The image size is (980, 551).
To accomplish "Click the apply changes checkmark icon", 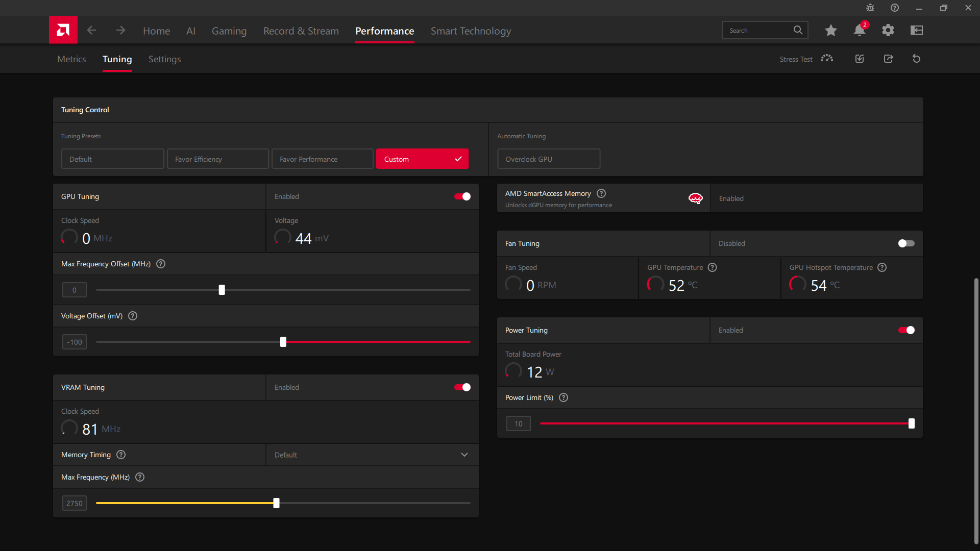I will pos(860,59).
